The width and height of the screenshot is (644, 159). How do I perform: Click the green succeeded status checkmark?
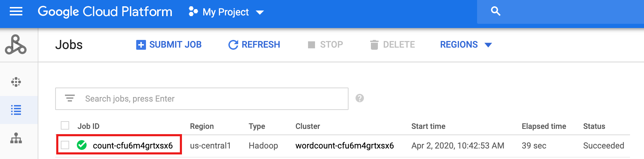[82, 145]
